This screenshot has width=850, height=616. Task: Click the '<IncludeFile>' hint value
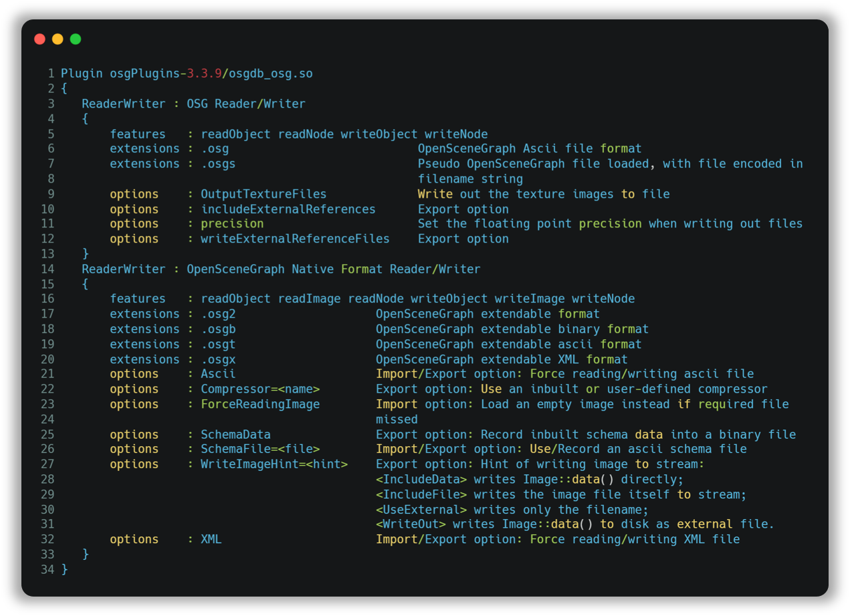pyautogui.click(x=421, y=494)
